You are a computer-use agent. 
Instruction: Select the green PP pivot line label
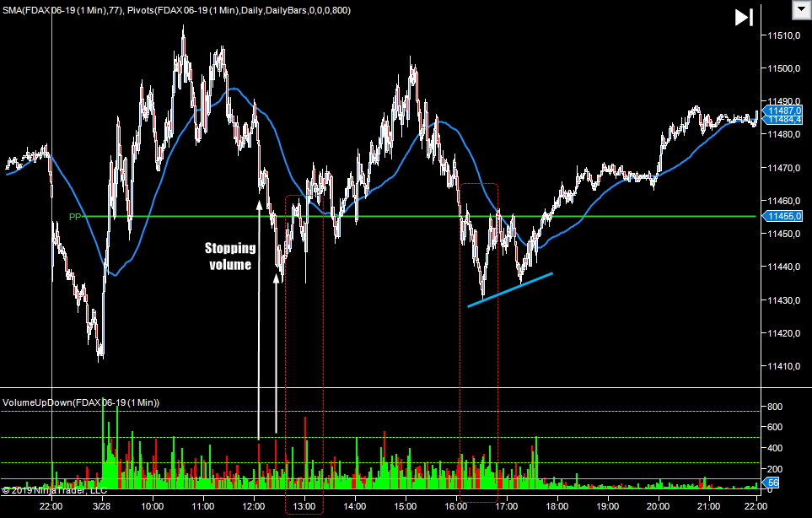pos(75,217)
